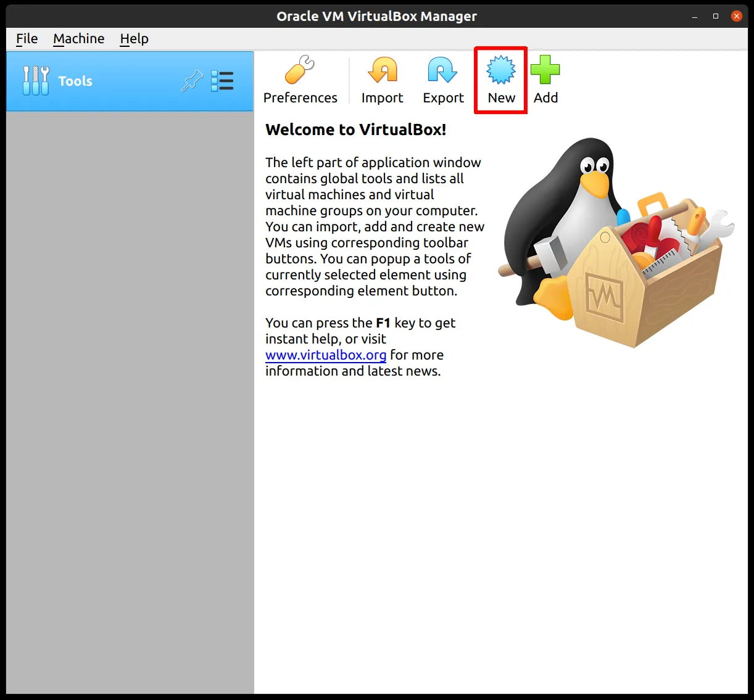Open the Machine menu
Image resolution: width=754 pixels, height=700 pixels.
pyautogui.click(x=78, y=39)
